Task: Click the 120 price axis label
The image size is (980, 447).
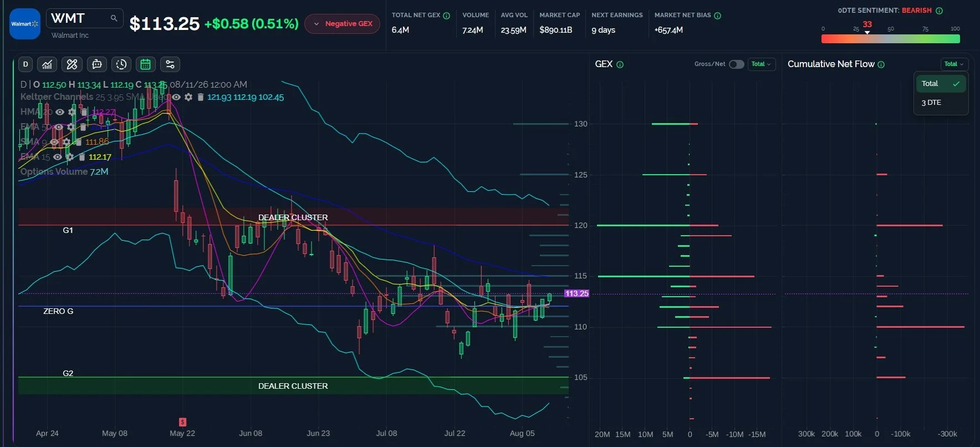Action: point(580,225)
